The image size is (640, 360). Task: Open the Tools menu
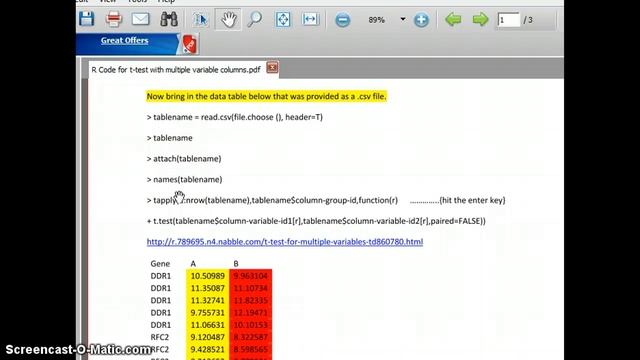coord(137,1)
